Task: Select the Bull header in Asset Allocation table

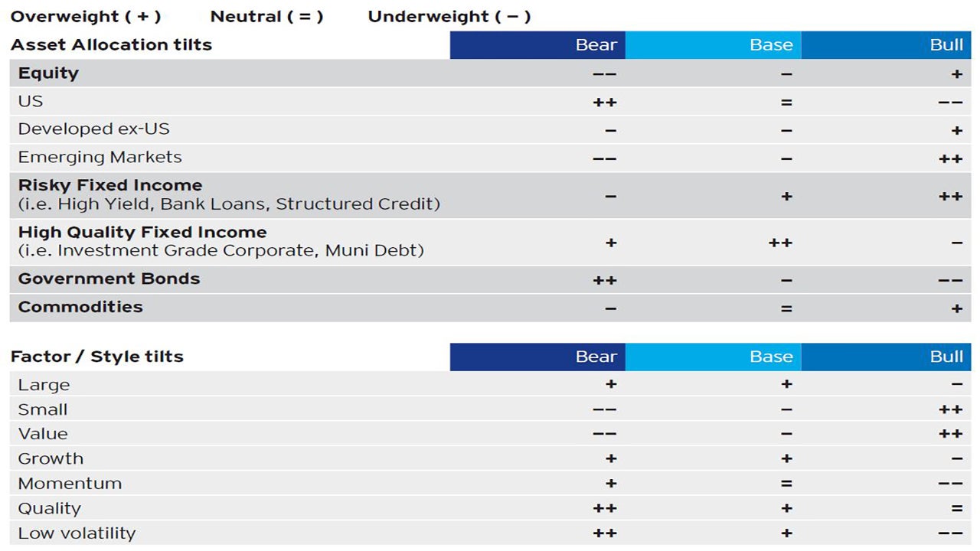Action: tap(886, 44)
